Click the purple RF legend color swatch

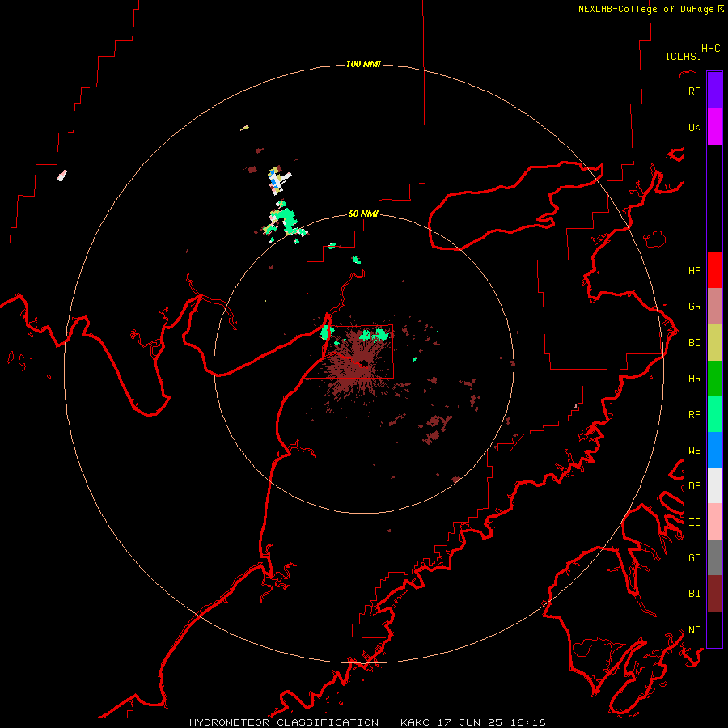714,91
